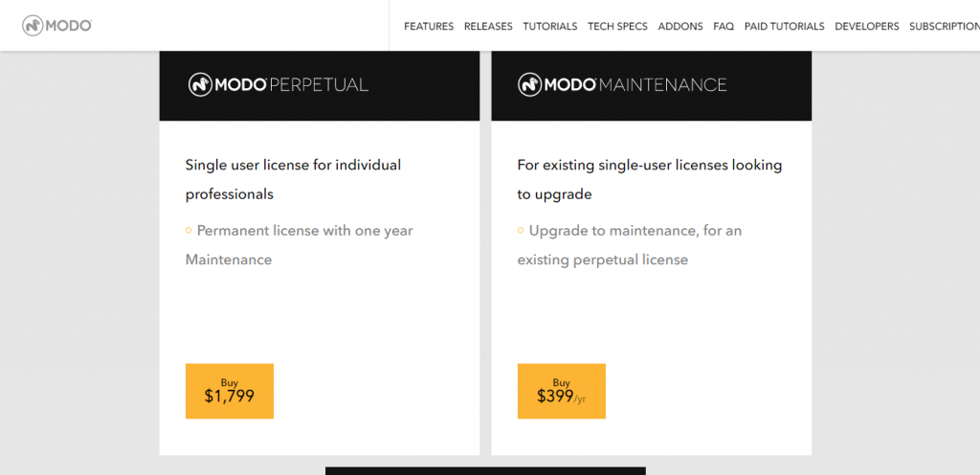The width and height of the screenshot is (980, 475).
Task: Click the Modo logo in the top navigation
Action: click(x=57, y=26)
